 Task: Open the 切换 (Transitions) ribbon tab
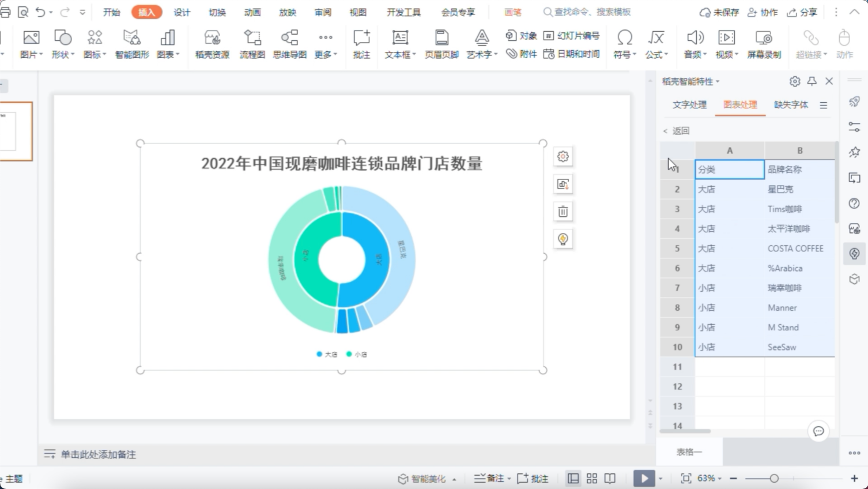[x=217, y=12]
